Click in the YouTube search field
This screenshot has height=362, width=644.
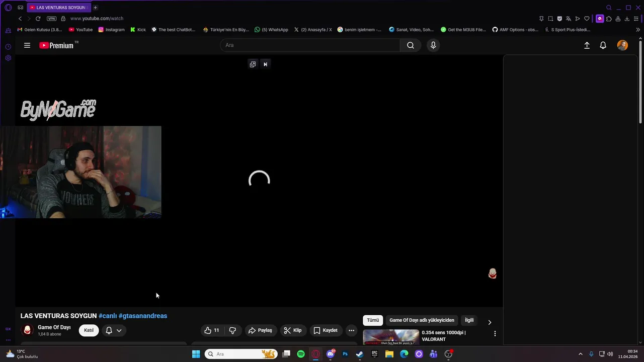(310, 45)
